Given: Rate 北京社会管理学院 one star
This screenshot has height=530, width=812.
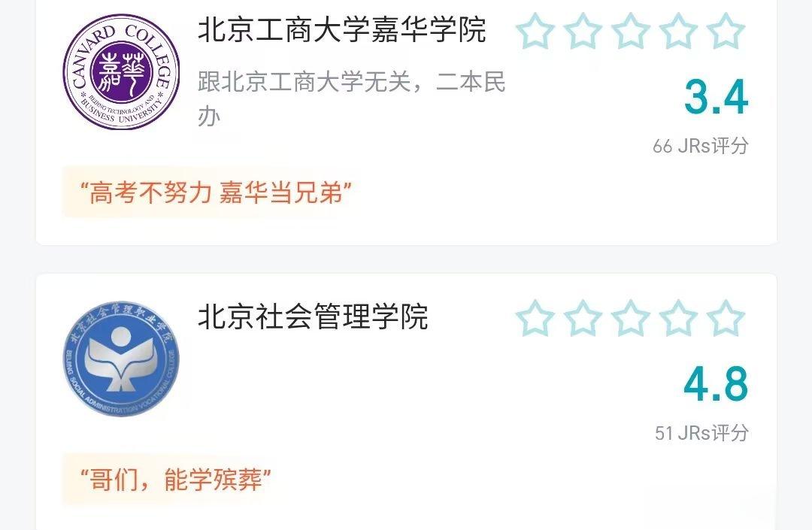Looking at the screenshot, I should point(535,318).
